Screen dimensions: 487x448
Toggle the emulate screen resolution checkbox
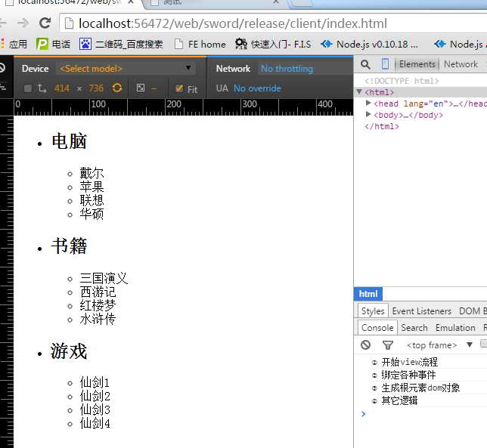pyautogui.click(x=28, y=88)
